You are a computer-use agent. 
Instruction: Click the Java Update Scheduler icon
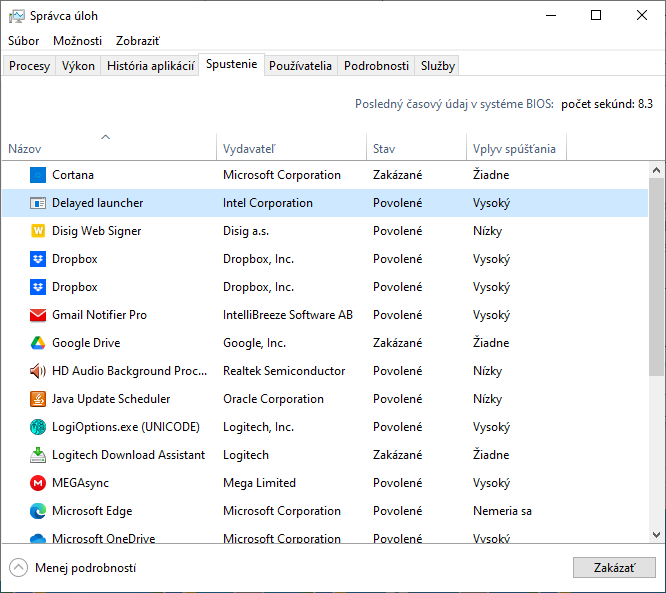[x=38, y=399]
